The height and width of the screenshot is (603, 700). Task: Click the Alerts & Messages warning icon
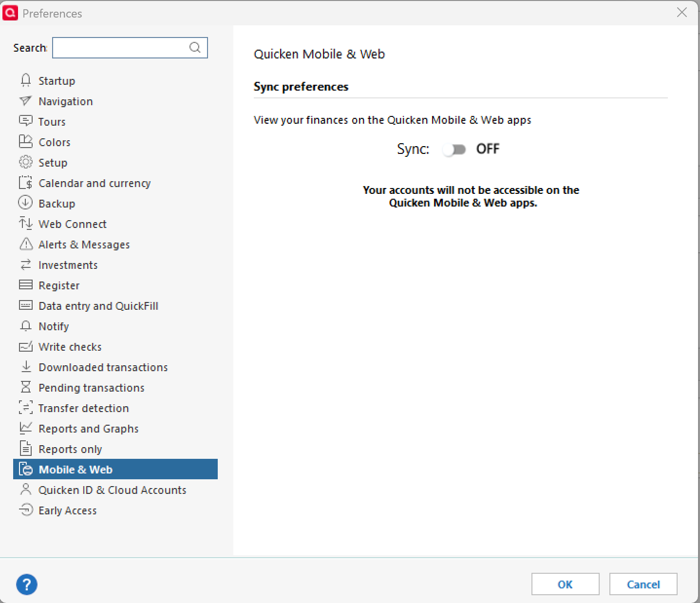click(26, 244)
